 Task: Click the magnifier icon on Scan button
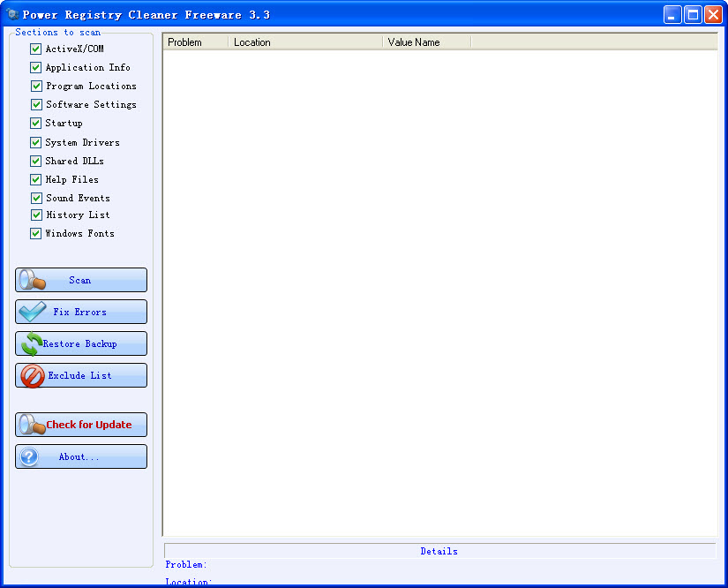pyautogui.click(x=32, y=280)
